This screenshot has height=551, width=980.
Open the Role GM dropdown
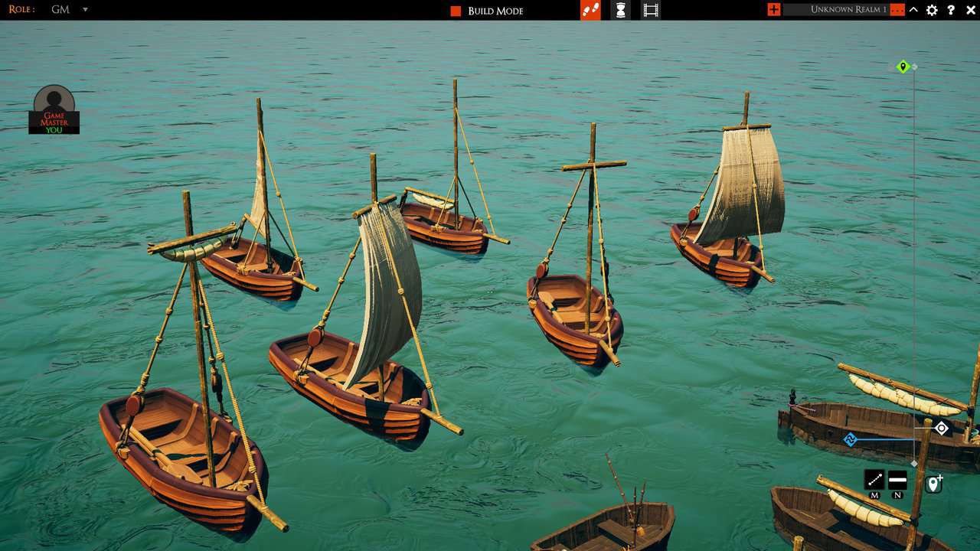[83, 10]
